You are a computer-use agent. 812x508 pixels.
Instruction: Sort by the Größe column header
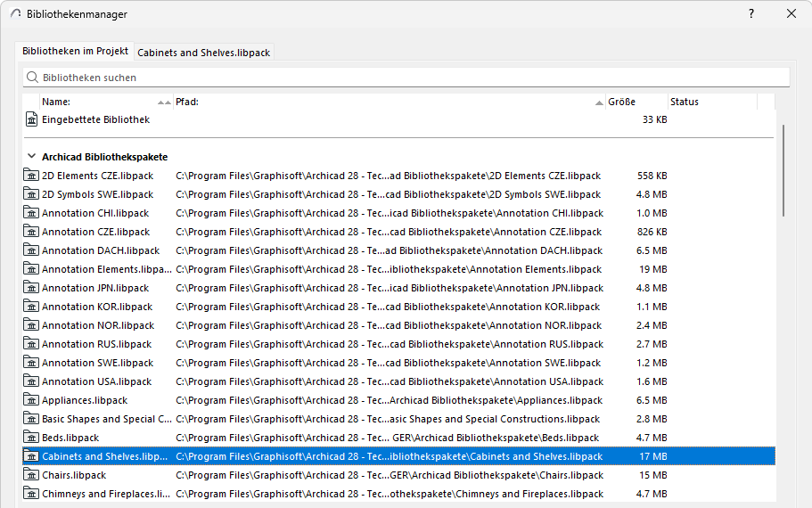point(637,102)
